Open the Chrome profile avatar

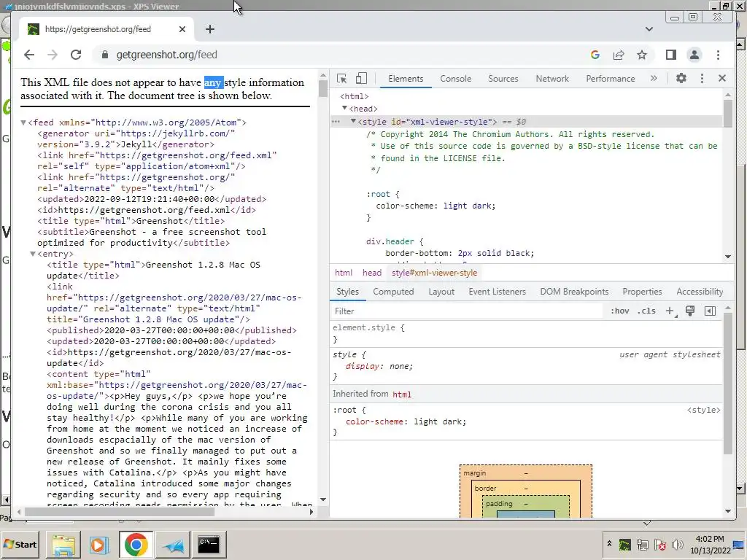pos(694,55)
